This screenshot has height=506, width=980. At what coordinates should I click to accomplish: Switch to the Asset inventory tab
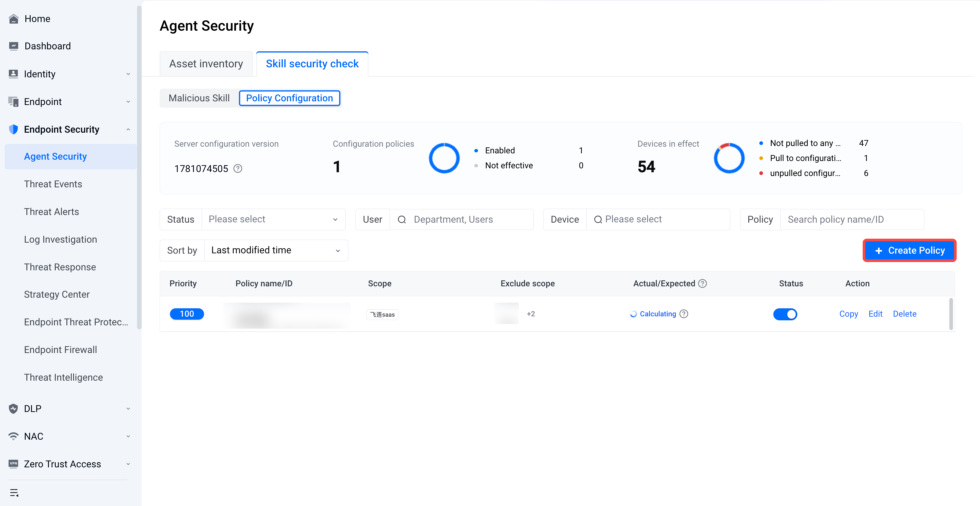tap(206, 64)
